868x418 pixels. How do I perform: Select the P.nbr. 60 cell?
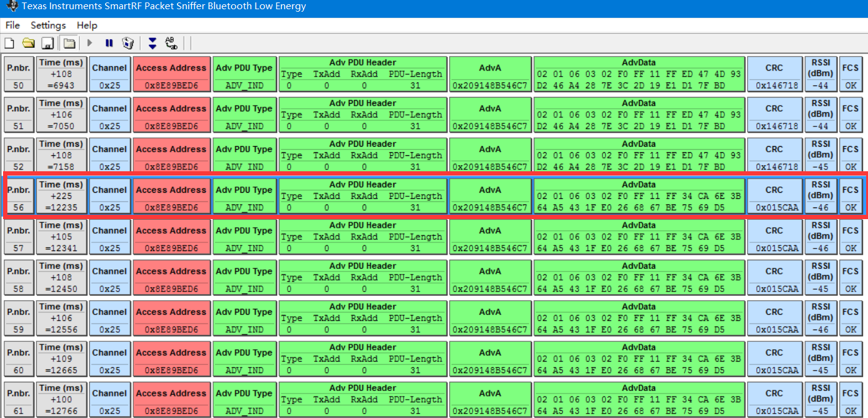(x=18, y=358)
